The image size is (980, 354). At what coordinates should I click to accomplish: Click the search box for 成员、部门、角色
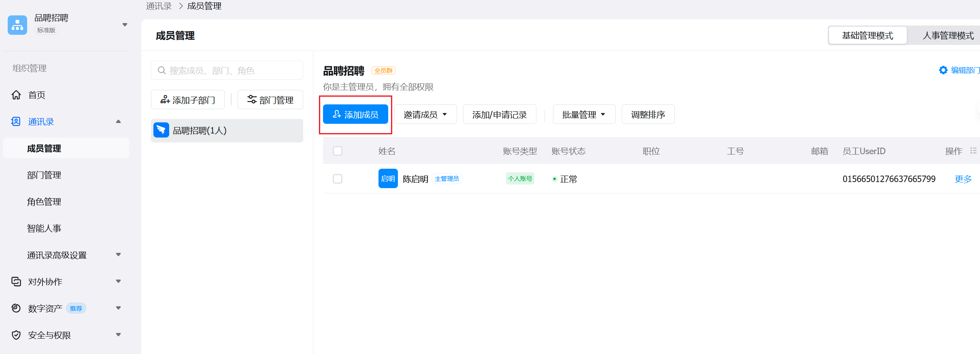[227, 71]
